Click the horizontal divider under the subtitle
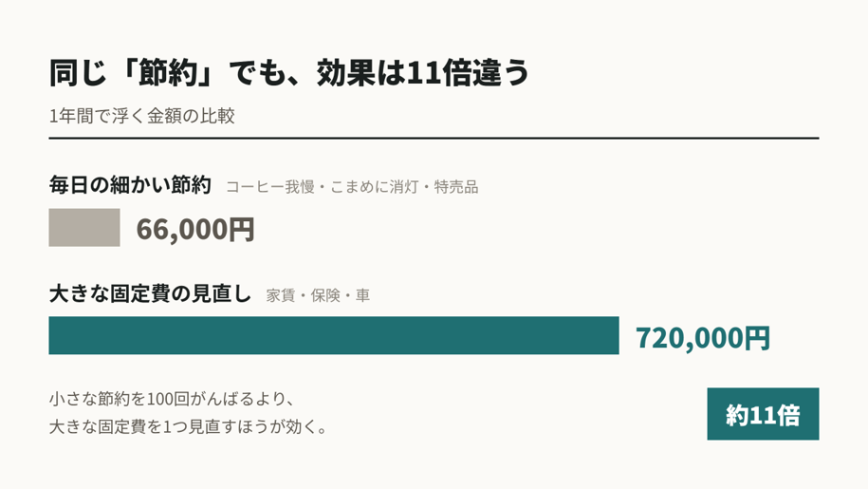868x489 pixels. (x=434, y=138)
